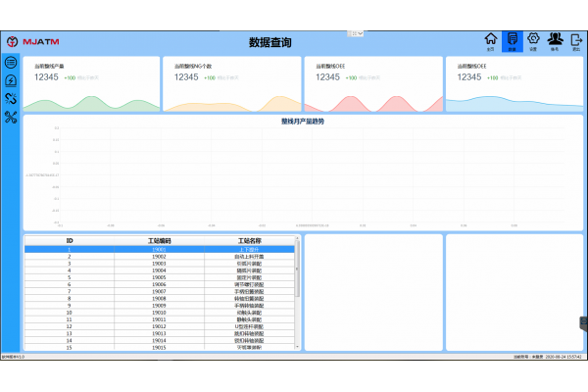Screen dimensions: 588x392
Task: Select table row with code 19002
Action: (x=160, y=257)
